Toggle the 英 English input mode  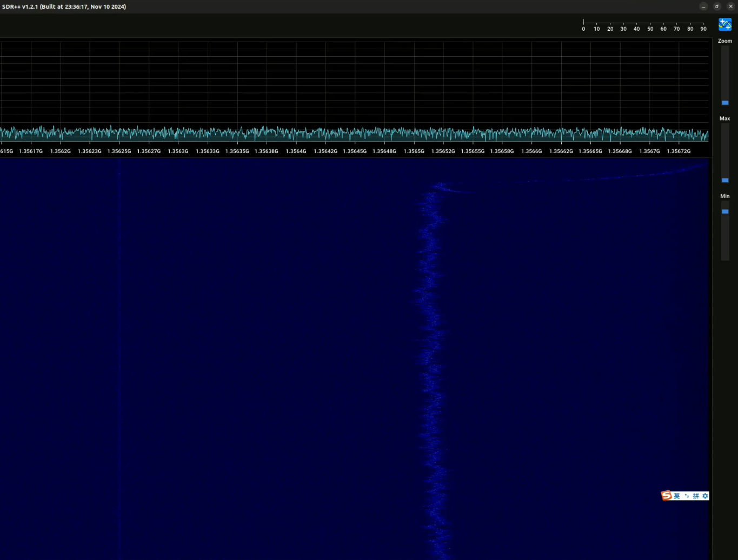click(676, 496)
